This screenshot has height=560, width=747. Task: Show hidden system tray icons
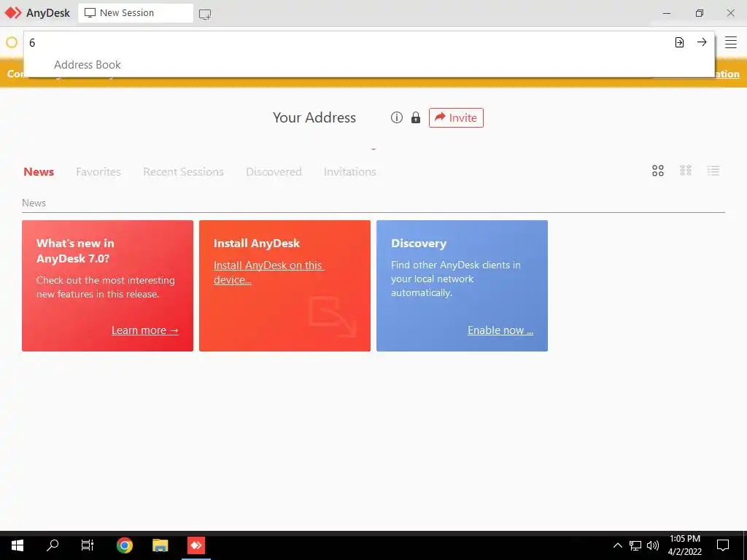click(617, 545)
